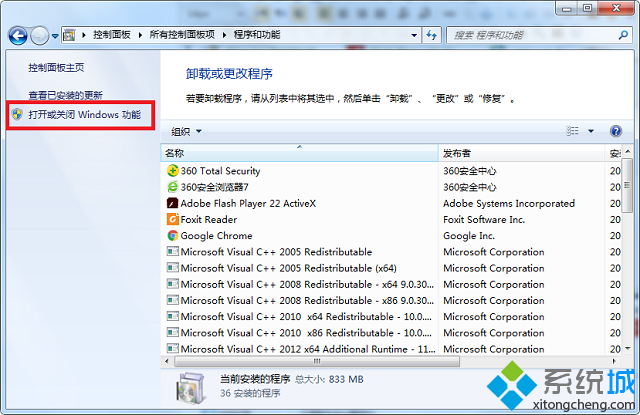The image size is (640, 415).
Task: Open 打开或关闭 Windows 功能 link
Action: coord(84,115)
